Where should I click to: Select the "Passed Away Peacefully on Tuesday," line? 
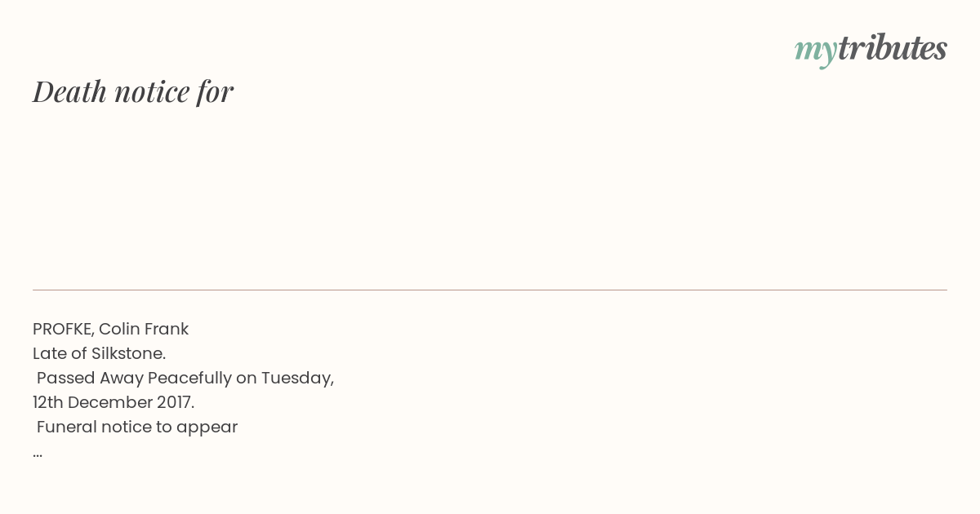pos(185,379)
